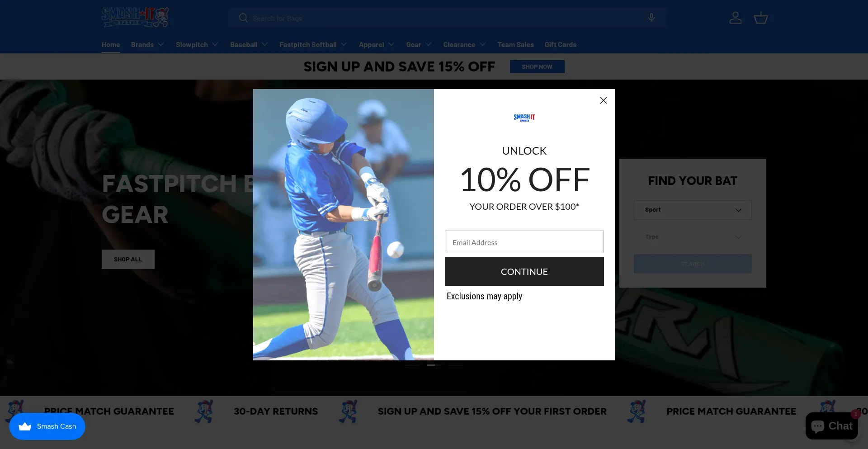Open the shopping basket icon

pyautogui.click(x=761, y=18)
